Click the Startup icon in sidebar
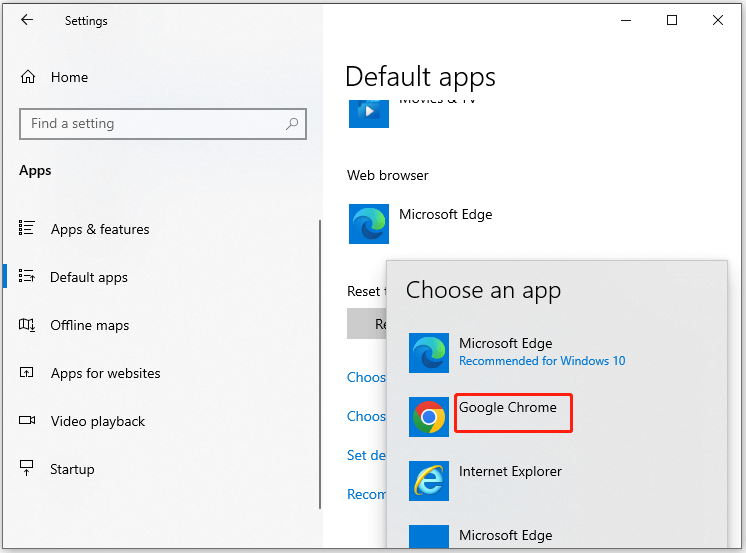The image size is (746, 553). tap(27, 468)
